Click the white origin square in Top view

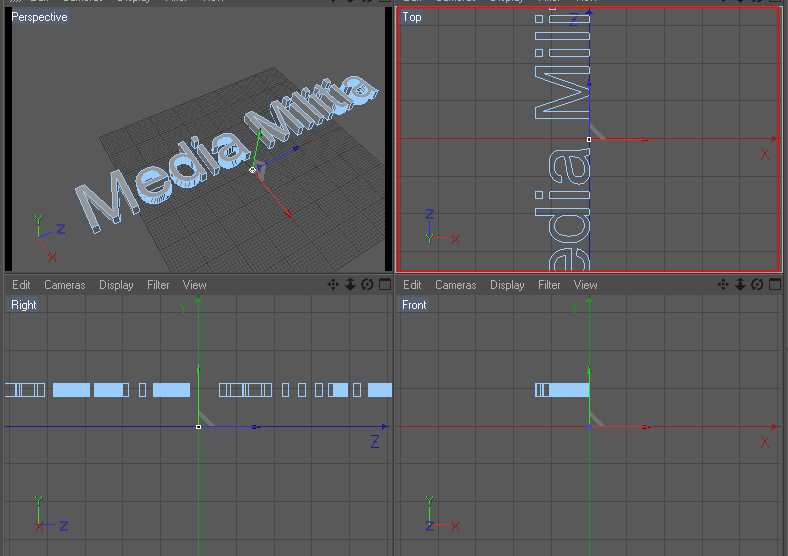[x=589, y=139]
